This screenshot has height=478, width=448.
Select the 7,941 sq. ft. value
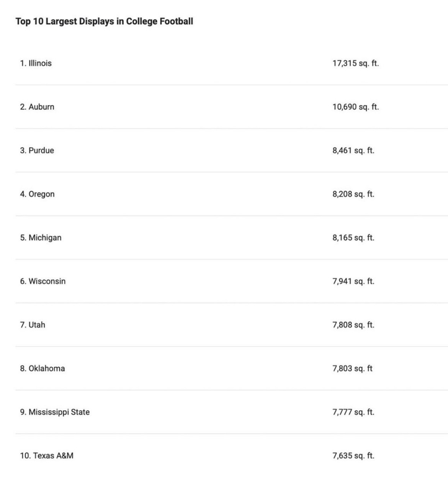353,282
